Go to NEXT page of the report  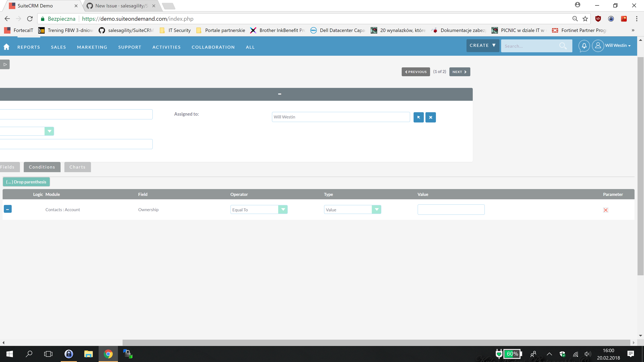coord(459,72)
